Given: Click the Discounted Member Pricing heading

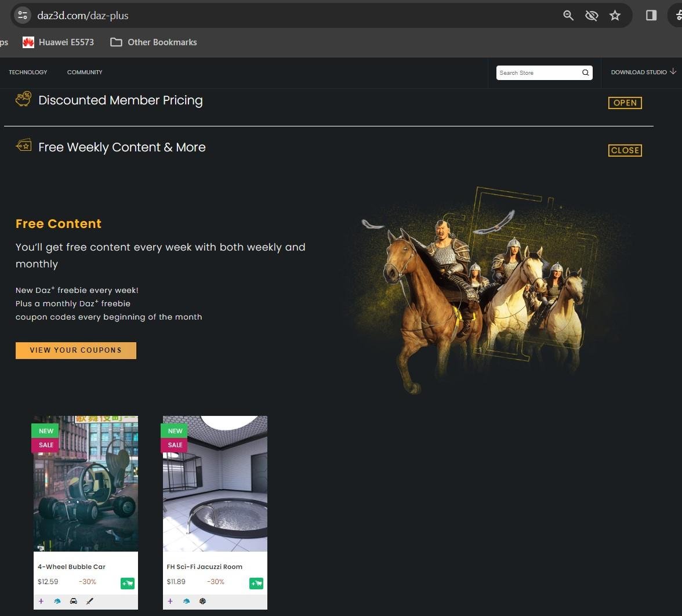Looking at the screenshot, I should pyautogui.click(x=121, y=100).
